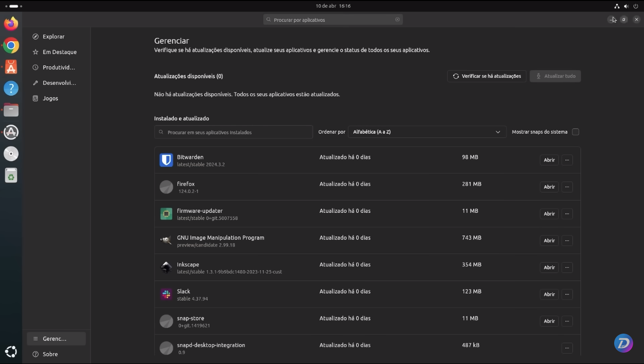This screenshot has height=364, width=644.
Task: Open the Files manager from the dock
Action: pos(11,110)
